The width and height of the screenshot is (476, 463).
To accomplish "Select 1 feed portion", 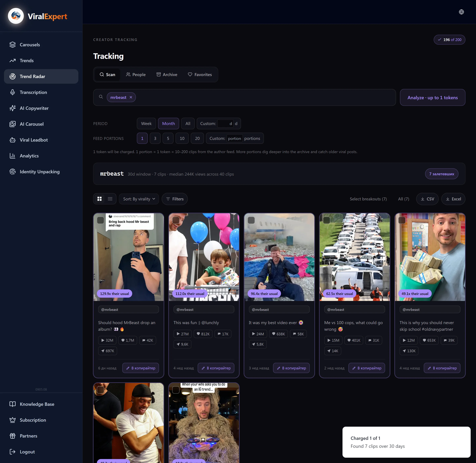I will pos(142,138).
